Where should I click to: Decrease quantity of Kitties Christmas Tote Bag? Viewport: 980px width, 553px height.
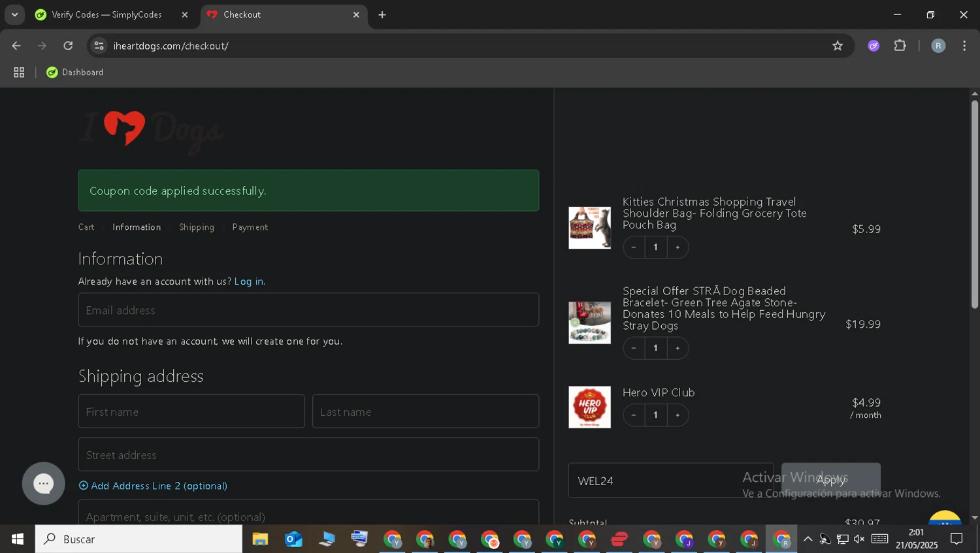point(634,247)
